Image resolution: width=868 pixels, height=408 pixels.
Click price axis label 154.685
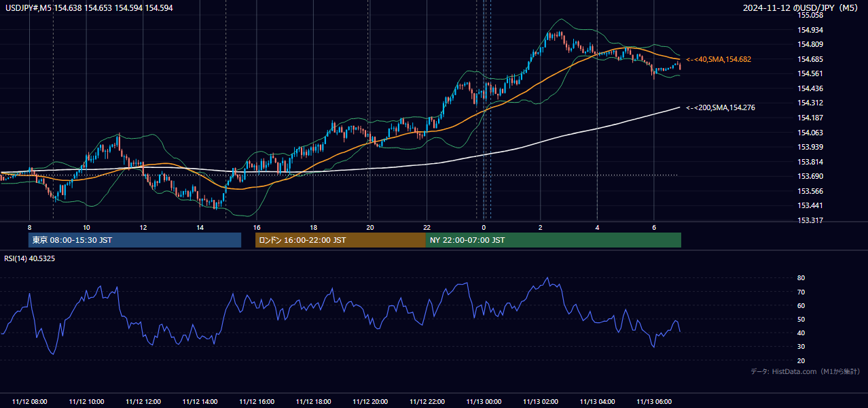pos(811,59)
